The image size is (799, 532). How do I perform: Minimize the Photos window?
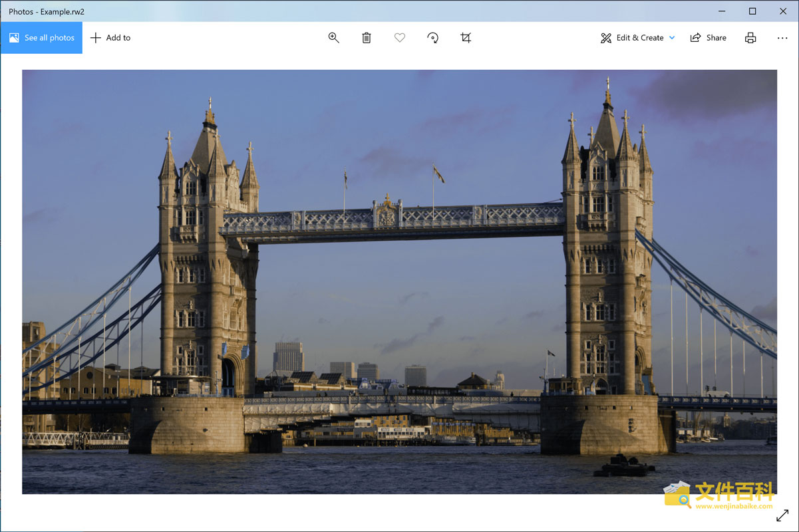point(722,11)
